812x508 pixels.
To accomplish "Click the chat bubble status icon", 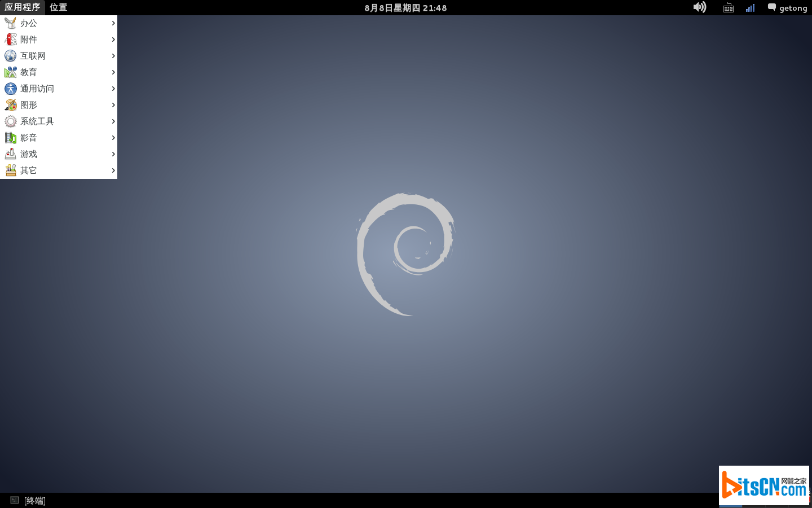I will [772, 7].
